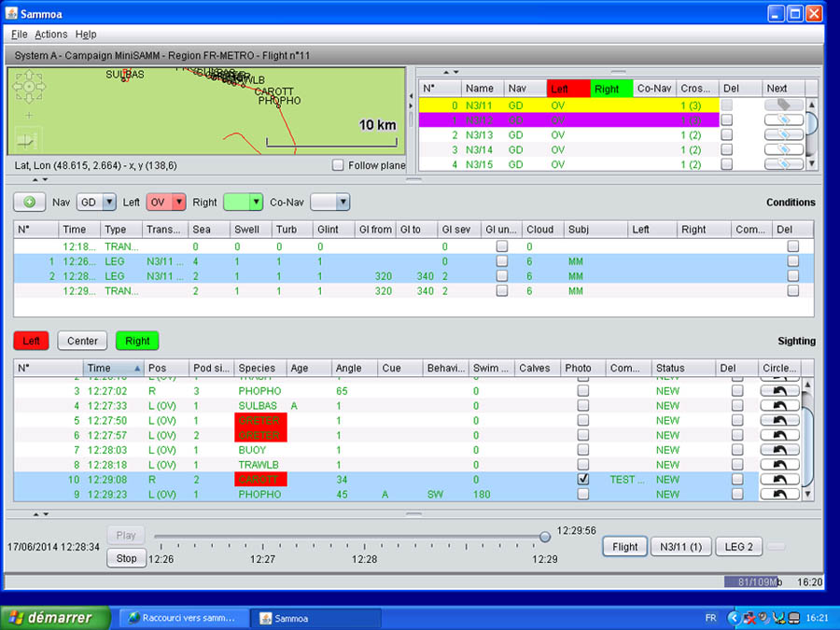The height and width of the screenshot is (630, 840).
Task: Click the map layer graph icon
Action: tap(26, 140)
